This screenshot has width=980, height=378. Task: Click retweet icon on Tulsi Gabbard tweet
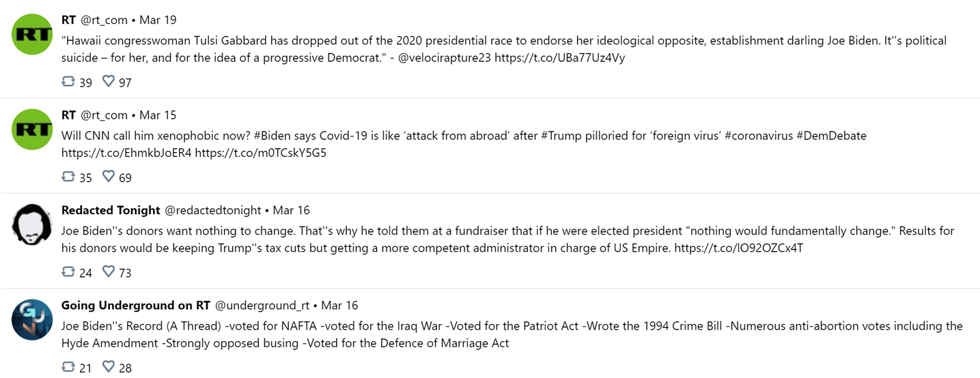point(68,82)
